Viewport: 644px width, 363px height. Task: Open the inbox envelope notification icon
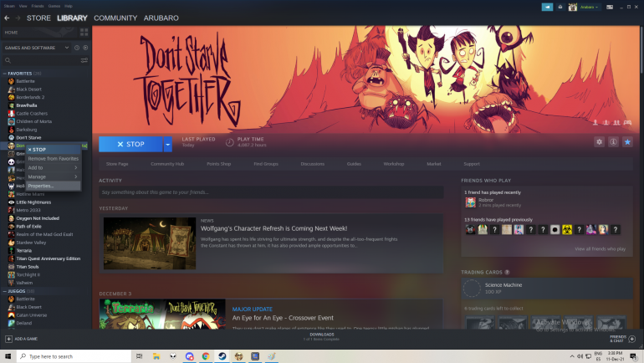coord(560,7)
